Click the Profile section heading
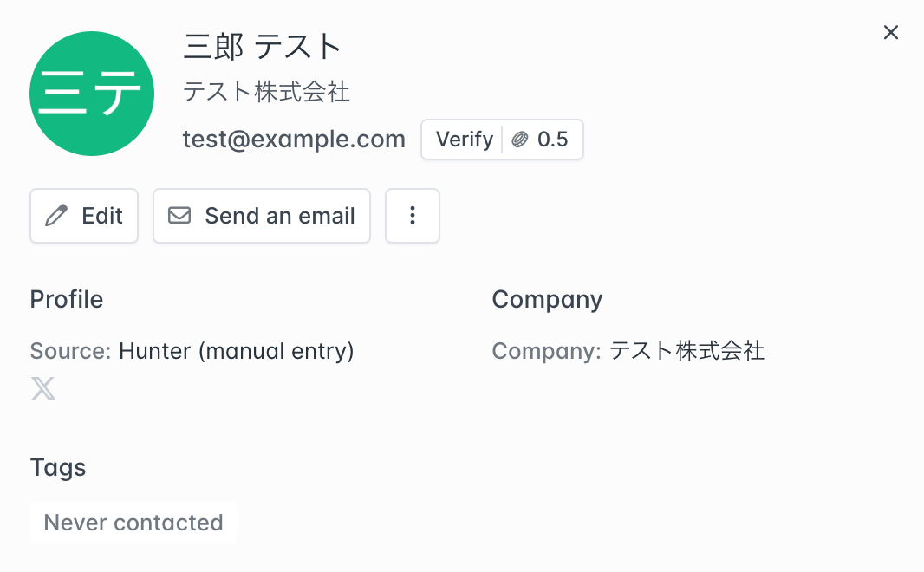The height and width of the screenshot is (572, 924). tap(67, 300)
